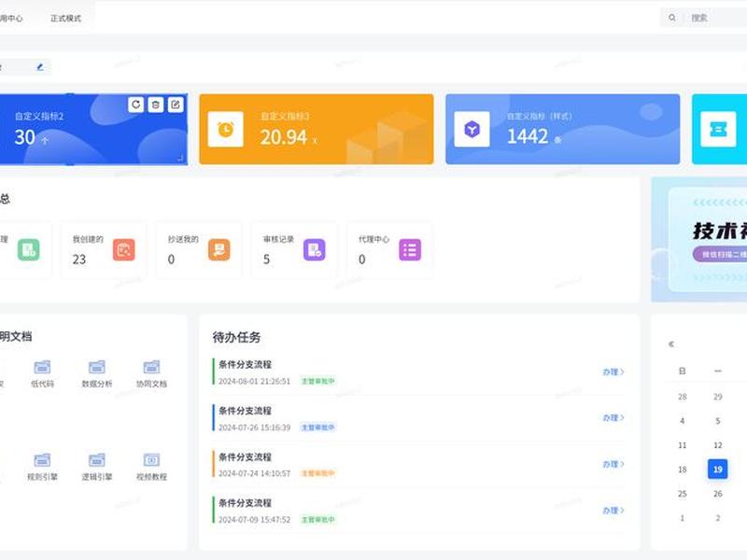The image size is (747, 560).
Task: Click the green document icon in summary row
Action: [29, 249]
